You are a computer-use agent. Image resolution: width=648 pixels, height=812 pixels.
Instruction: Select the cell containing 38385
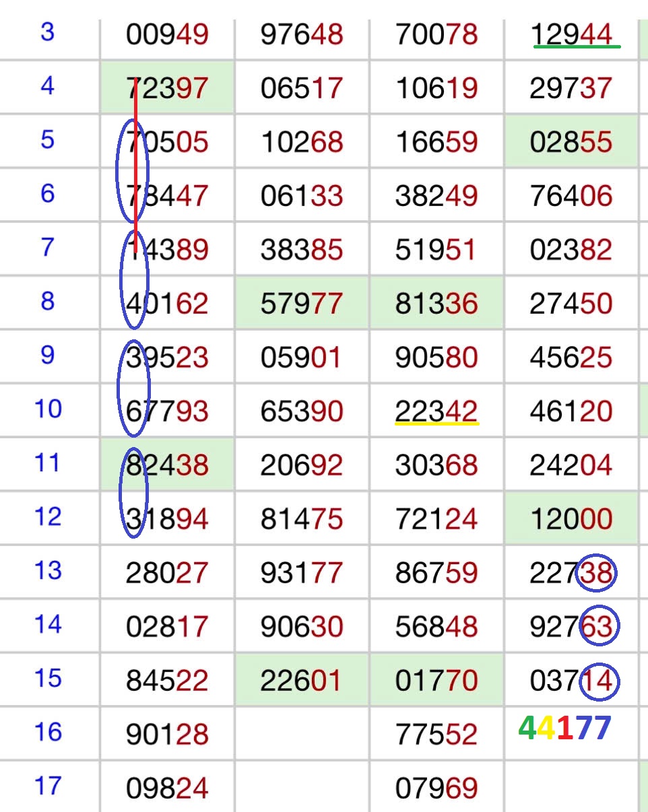pos(302,250)
